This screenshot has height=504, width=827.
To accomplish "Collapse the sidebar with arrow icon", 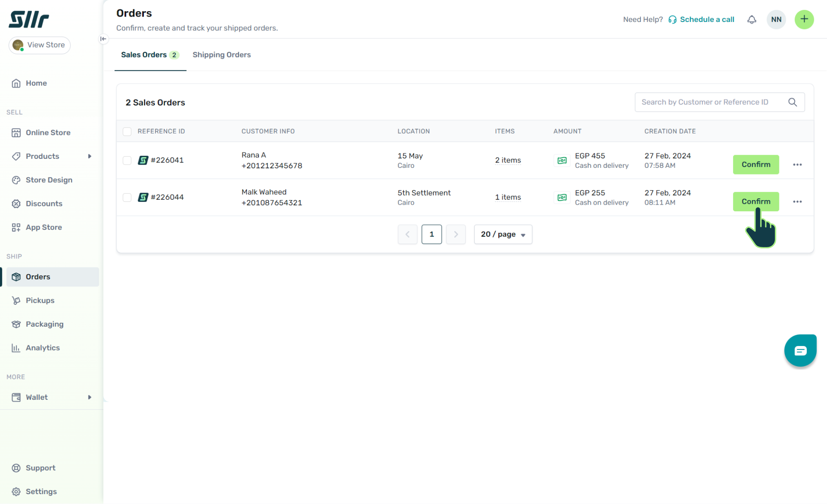I will click(x=103, y=39).
